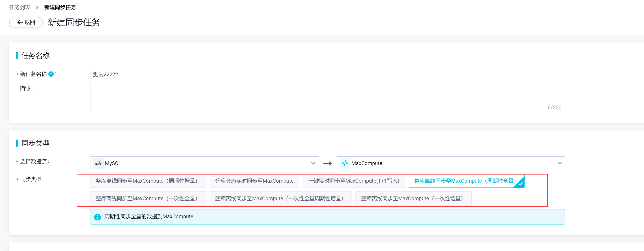Click the 新任务名称 input containing 测试22222
644x251 pixels.
328,74
